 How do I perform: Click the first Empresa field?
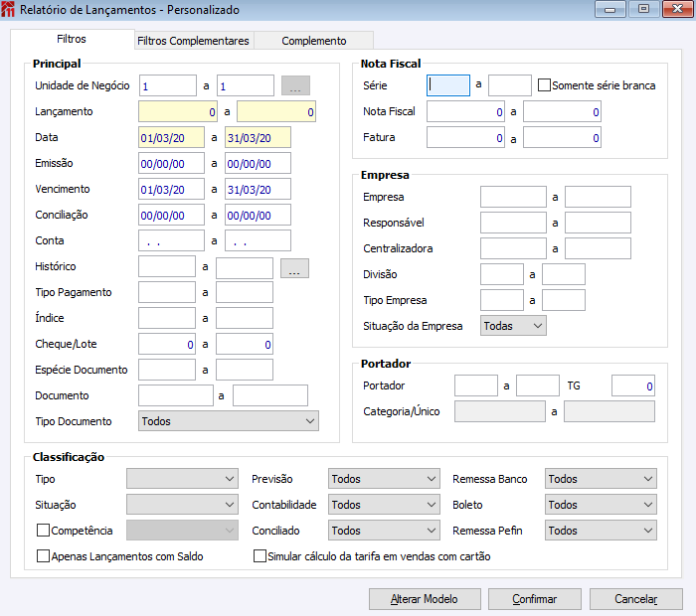pyautogui.click(x=513, y=197)
